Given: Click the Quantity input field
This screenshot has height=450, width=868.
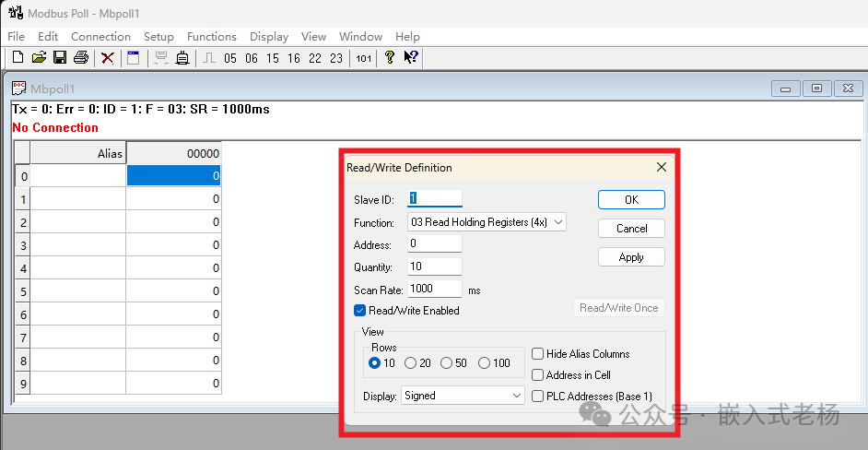Looking at the screenshot, I should coord(435,266).
